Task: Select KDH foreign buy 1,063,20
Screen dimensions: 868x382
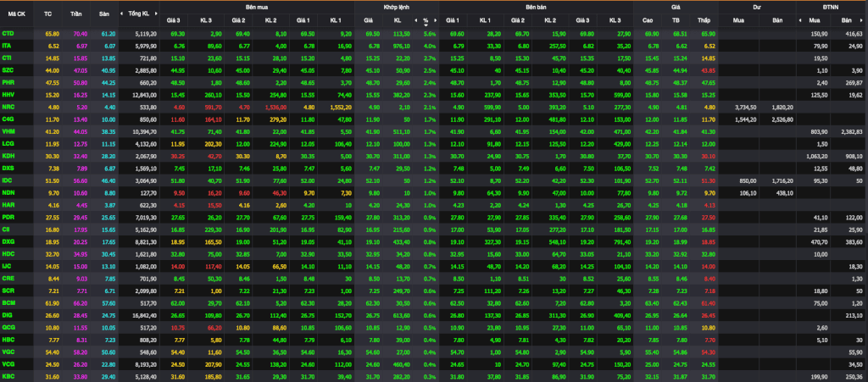Action: pyautogui.click(x=815, y=155)
